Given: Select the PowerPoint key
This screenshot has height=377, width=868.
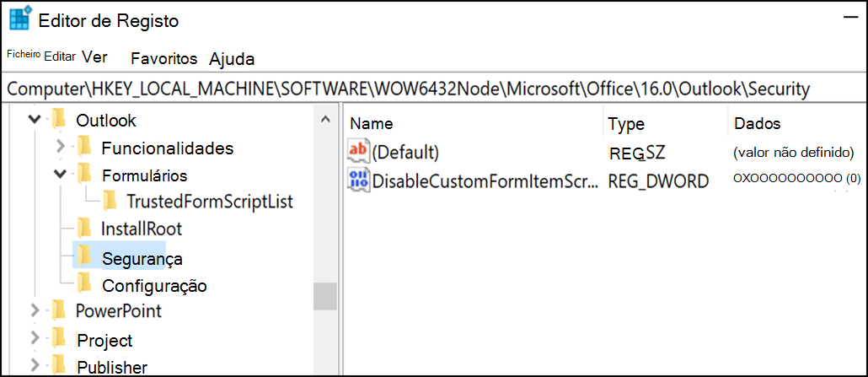Looking at the screenshot, I should 119,311.
